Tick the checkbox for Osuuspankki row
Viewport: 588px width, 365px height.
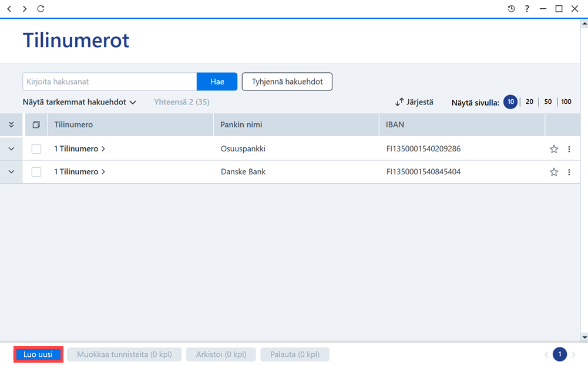coord(36,149)
